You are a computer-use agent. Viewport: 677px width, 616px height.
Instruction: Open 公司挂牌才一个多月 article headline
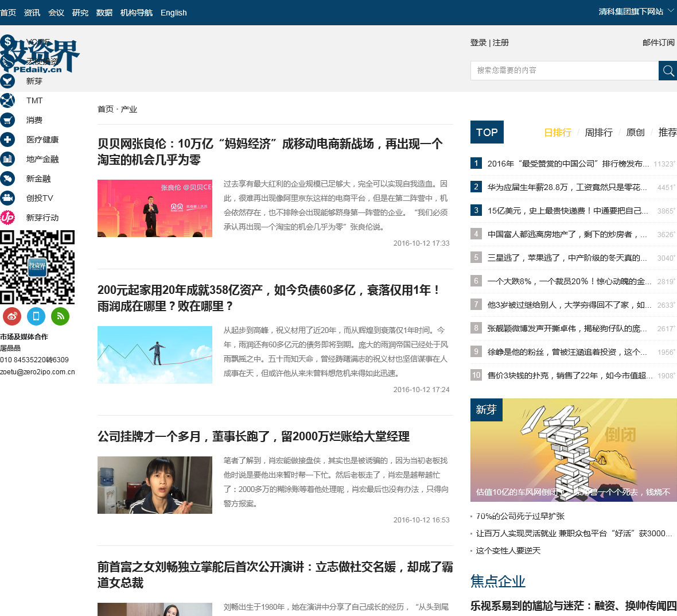click(254, 436)
